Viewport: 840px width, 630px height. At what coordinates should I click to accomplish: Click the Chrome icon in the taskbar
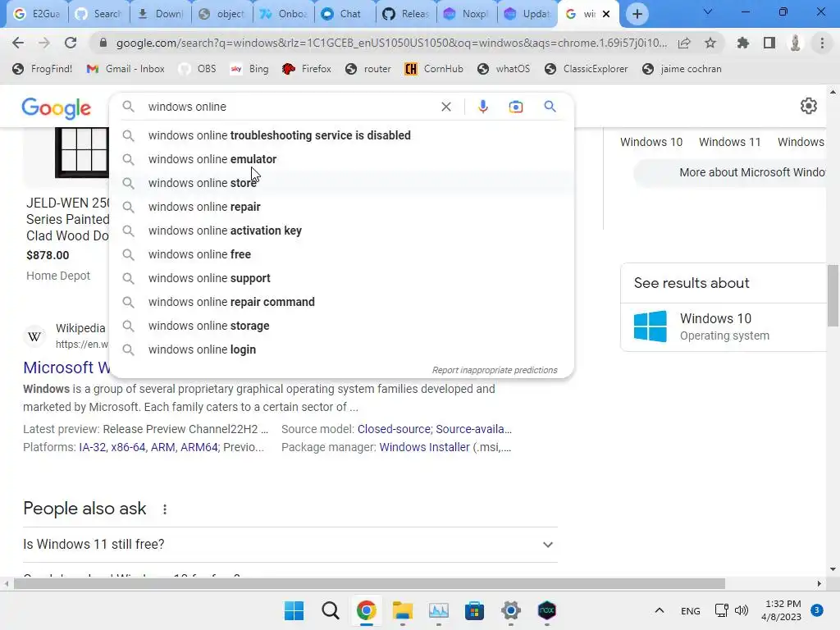366,610
